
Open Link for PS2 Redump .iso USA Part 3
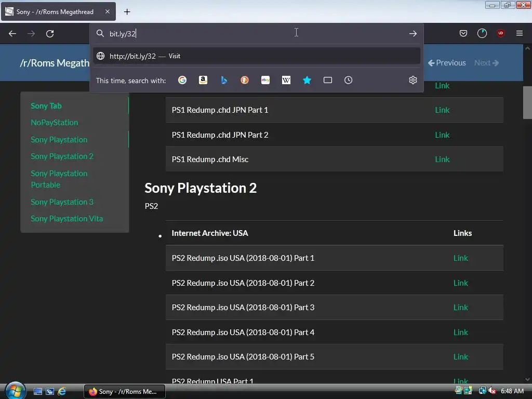461,308
